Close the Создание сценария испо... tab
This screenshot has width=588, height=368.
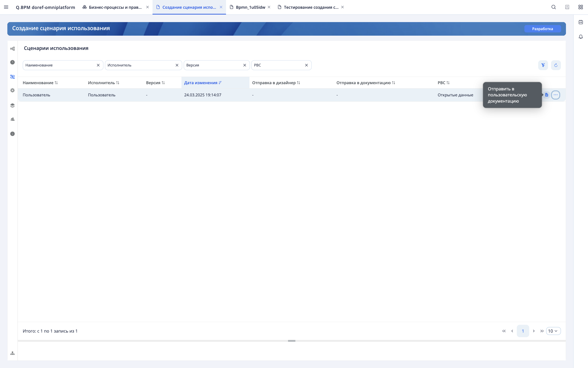click(x=221, y=7)
